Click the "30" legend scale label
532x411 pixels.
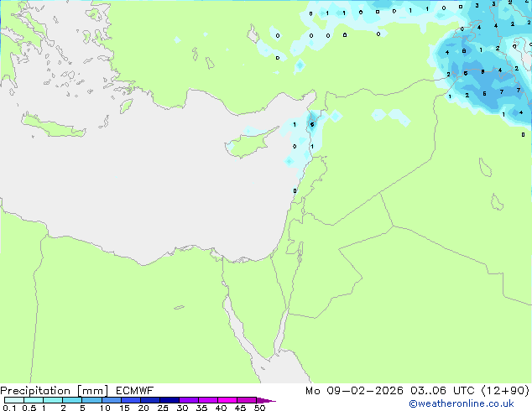point(182,408)
